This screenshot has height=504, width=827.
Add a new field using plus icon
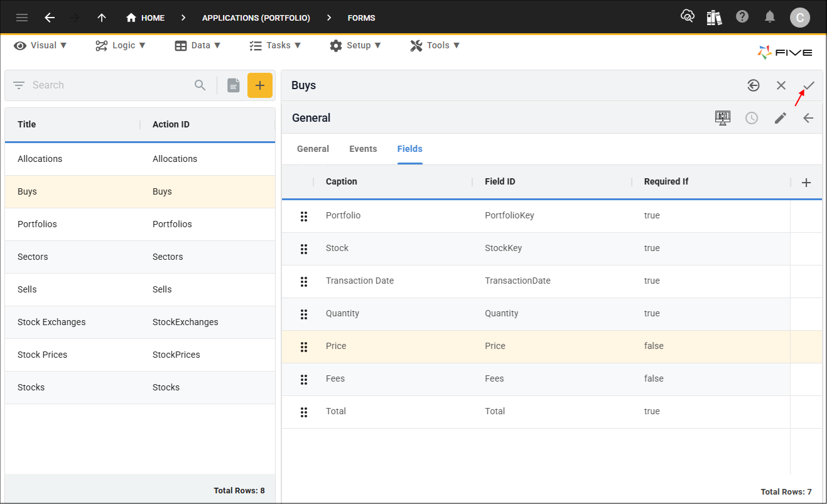tap(806, 183)
